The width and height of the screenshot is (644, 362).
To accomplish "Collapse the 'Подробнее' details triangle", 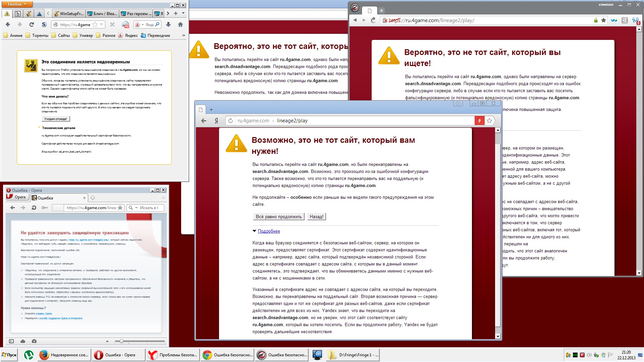I will 254,231.
